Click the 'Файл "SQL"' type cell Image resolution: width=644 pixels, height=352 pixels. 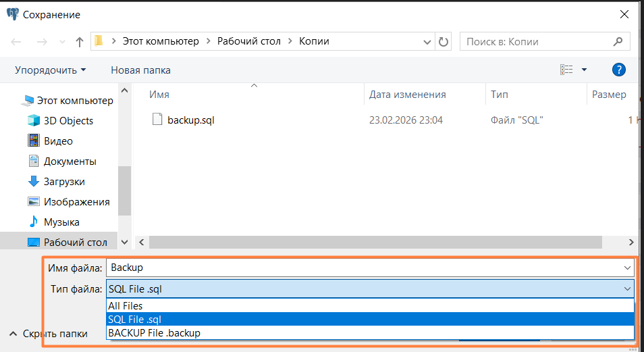coord(517,120)
